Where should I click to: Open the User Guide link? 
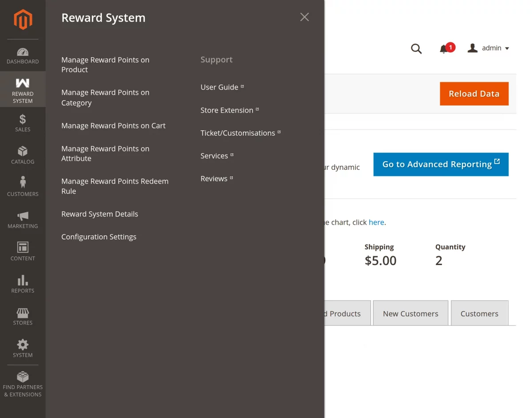[219, 87]
